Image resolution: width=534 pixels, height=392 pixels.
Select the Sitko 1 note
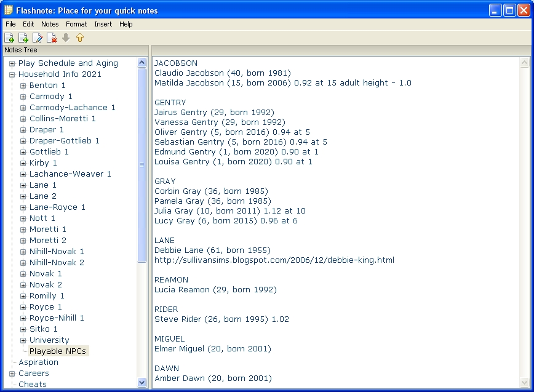pos(43,329)
